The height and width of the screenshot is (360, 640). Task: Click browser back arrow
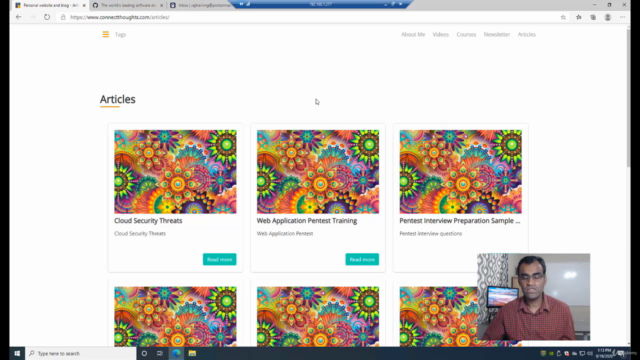tap(18, 17)
